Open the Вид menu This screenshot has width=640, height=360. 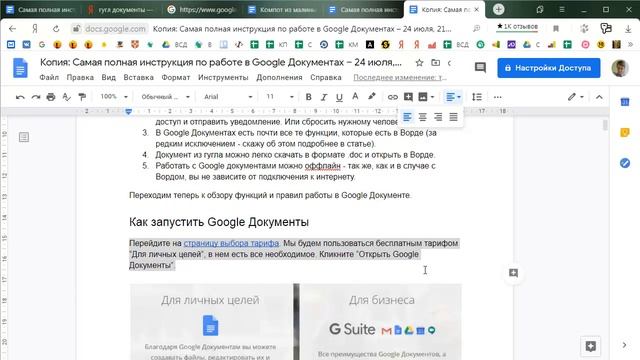[x=109, y=77]
